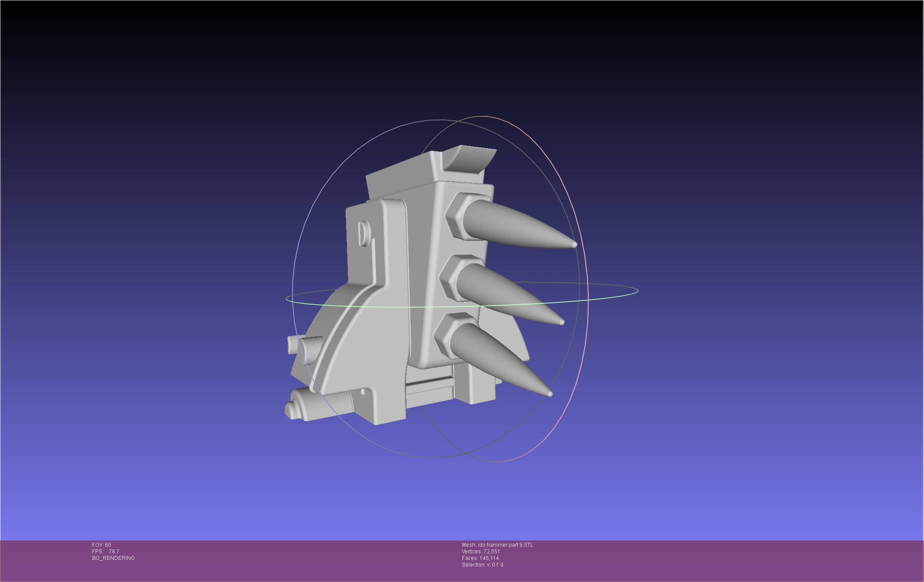Click the Faces count readout
The height and width of the screenshot is (582, 924).
click(481, 558)
